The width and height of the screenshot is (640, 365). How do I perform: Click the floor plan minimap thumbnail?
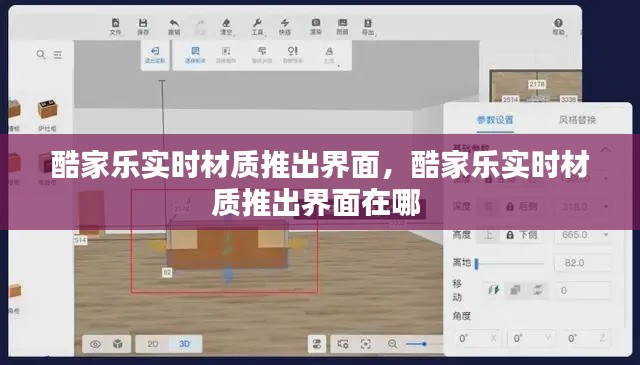536,86
